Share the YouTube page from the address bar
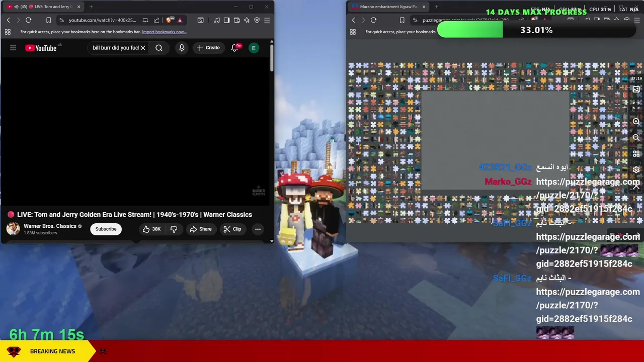This screenshot has width=644, height=362. pyautogui.click(x=156, y=20)
